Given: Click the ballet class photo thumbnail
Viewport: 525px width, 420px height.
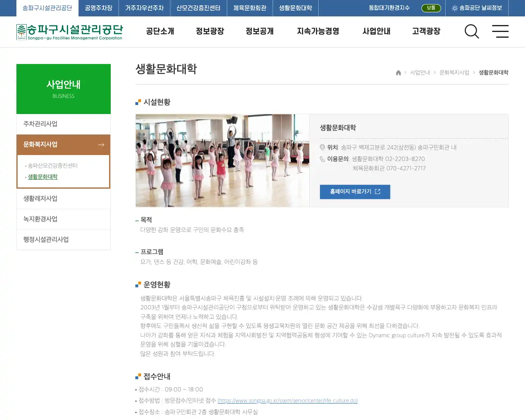Looking at the screenshot, I should [222, 160].
